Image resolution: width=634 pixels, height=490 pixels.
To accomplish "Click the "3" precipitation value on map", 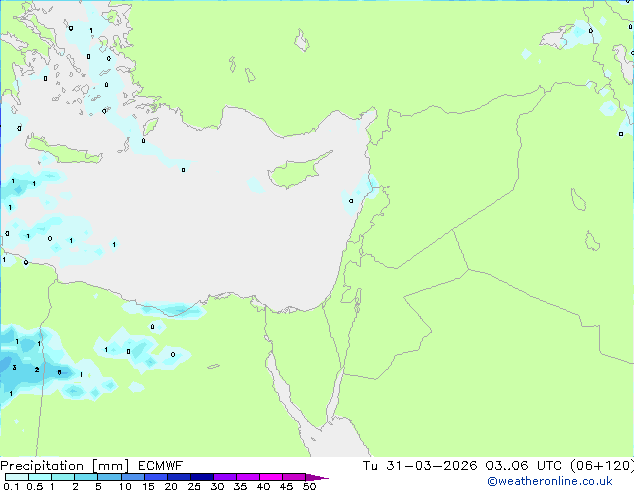I will [15, 368].
